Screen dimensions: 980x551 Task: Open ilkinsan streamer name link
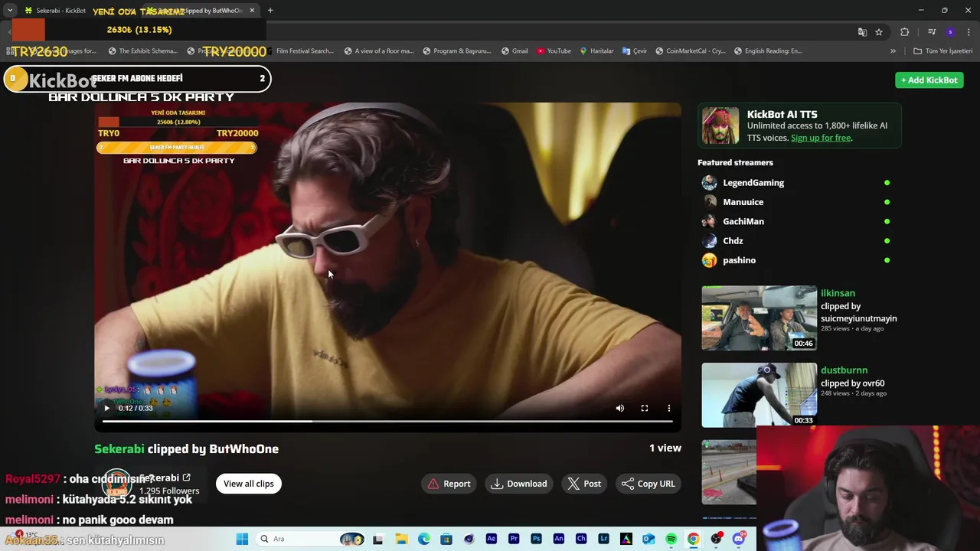point(838,293)
